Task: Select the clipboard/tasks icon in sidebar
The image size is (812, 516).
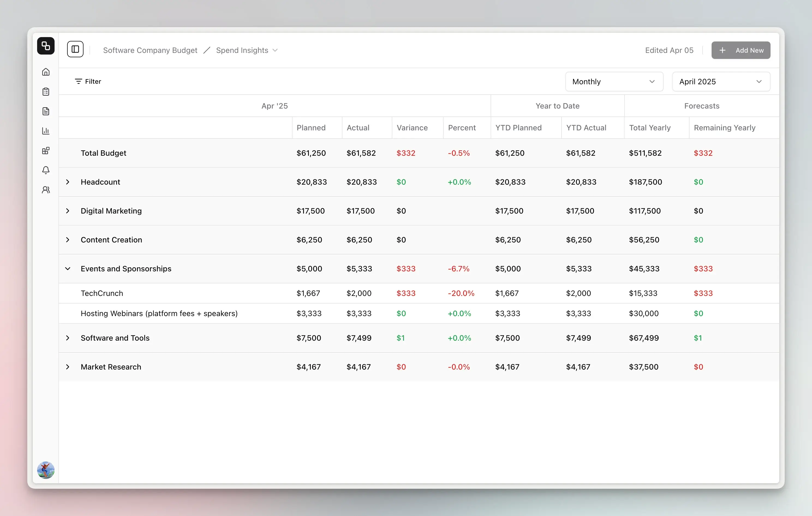Action: (46, 91)
